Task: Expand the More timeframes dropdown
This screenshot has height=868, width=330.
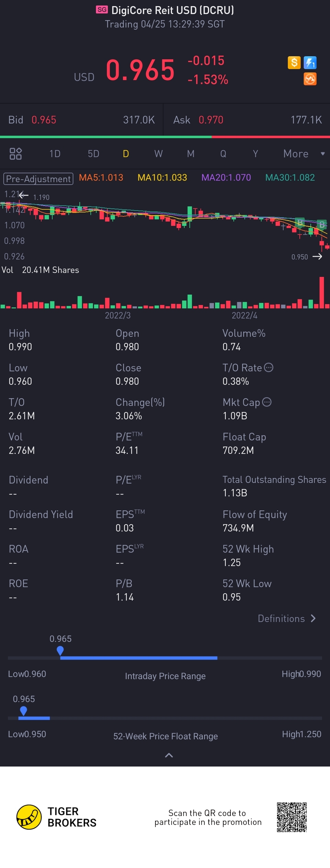Action: (x=304, y=154)
